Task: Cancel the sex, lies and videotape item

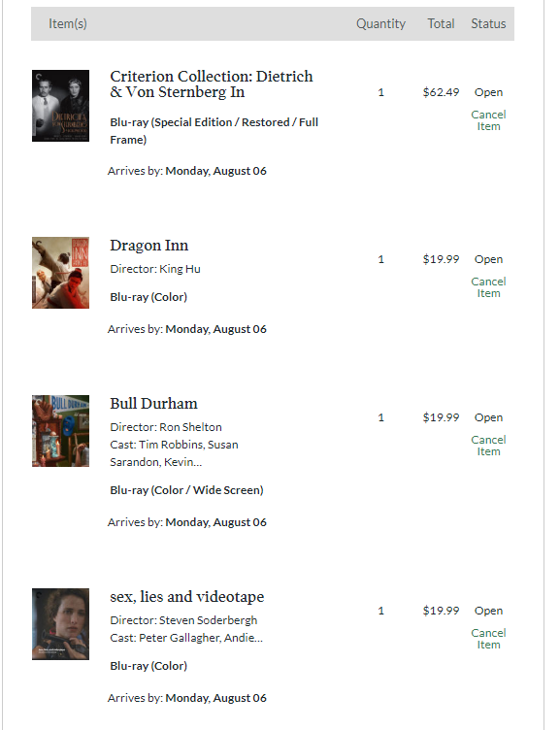Action: click(488, 639)
